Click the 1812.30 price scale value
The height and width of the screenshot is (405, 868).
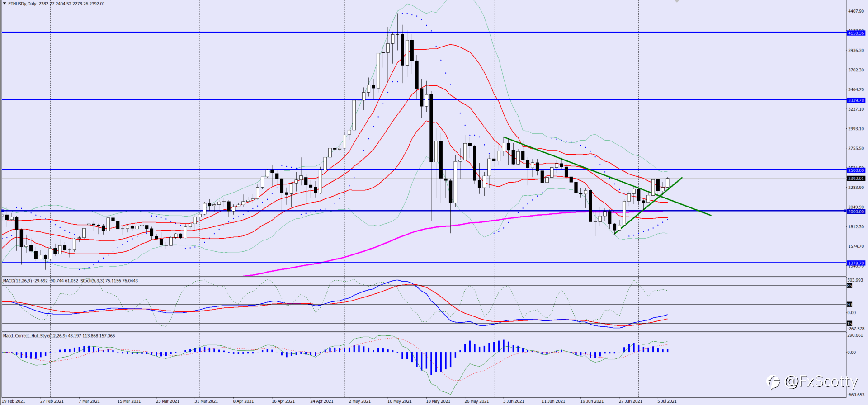pyautogui.click(x=856, y=227)
